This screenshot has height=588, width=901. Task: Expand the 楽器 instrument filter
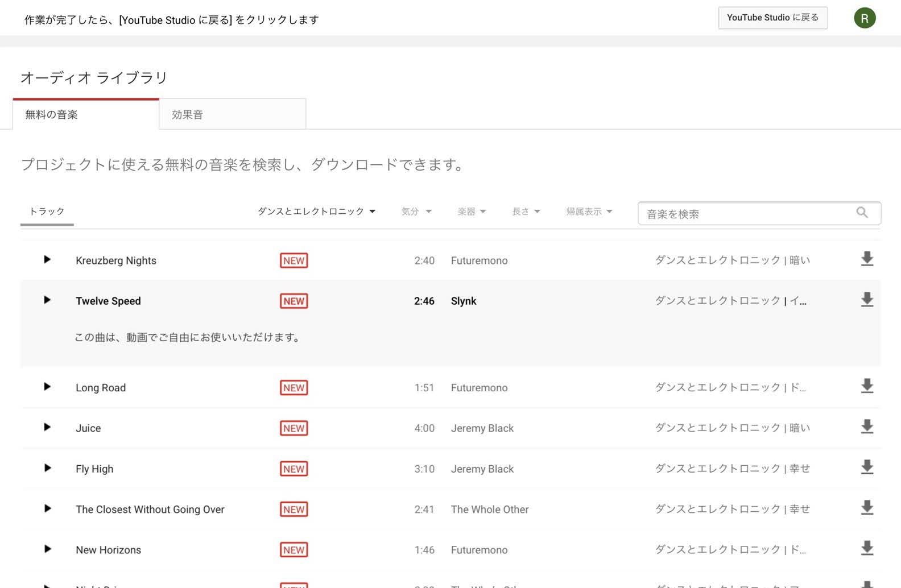[472, 212]
